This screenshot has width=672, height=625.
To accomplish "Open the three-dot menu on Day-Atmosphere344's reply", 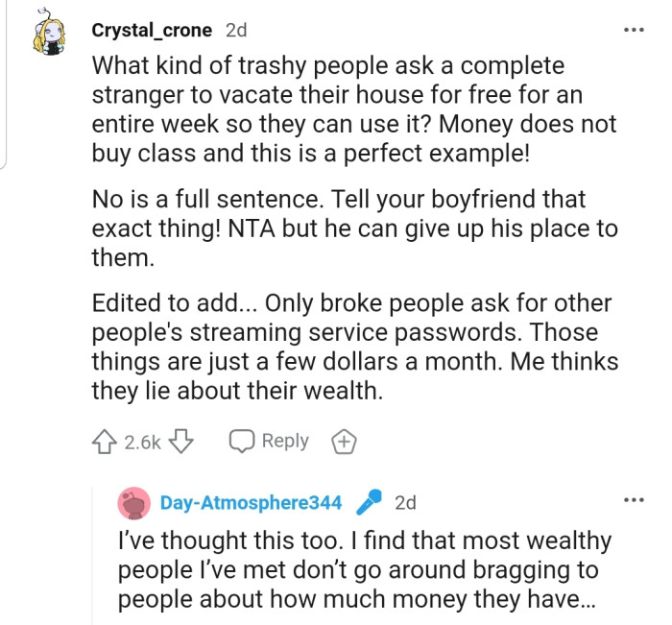I will [x=634, y=500].
